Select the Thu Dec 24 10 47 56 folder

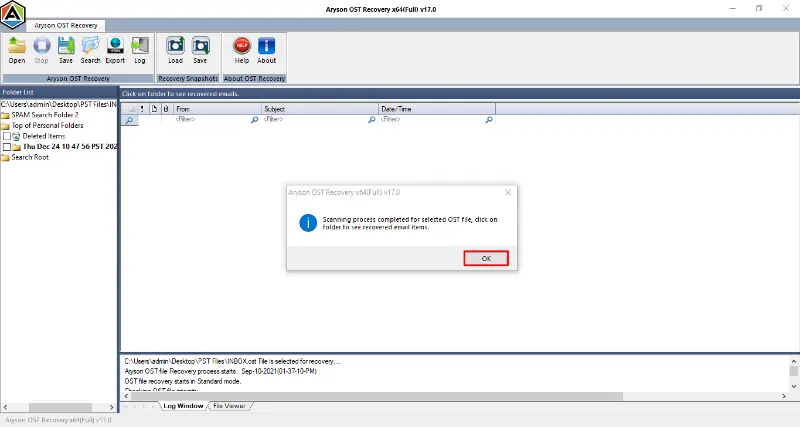pyautogui.click(x=70, y=146)
